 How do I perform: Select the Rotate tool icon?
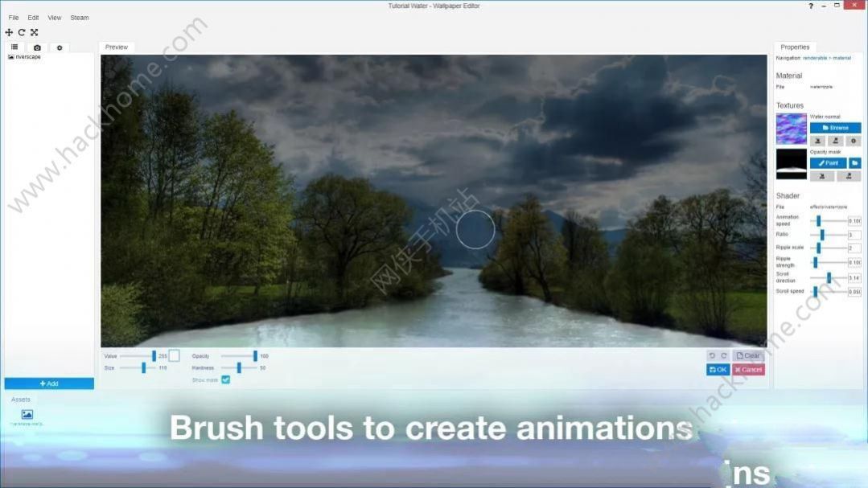click(x=22, y=32)
